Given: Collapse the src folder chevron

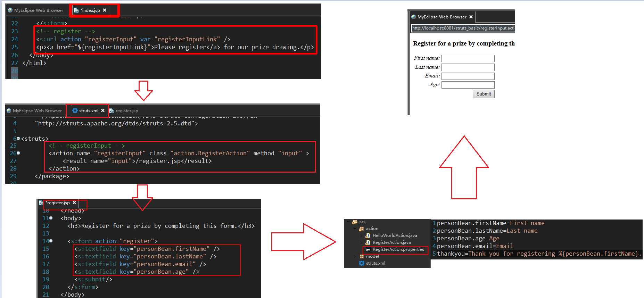Looking at the screenshot, I should (348, 222).
